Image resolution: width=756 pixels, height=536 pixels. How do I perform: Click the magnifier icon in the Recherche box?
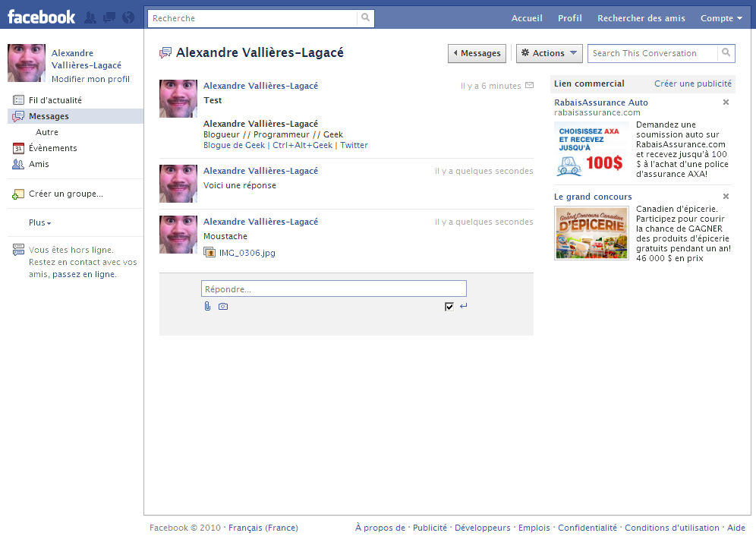coord(365,18)
